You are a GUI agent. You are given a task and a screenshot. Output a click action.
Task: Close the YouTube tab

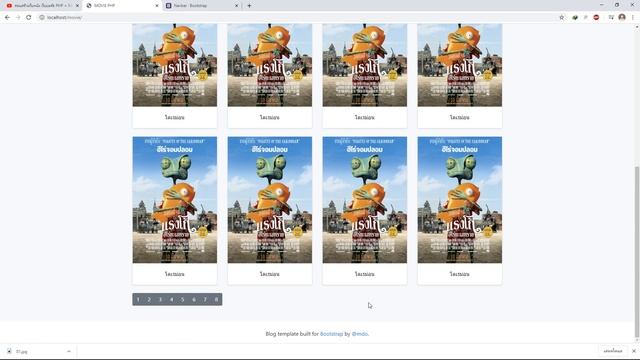[x=77, y=6]
